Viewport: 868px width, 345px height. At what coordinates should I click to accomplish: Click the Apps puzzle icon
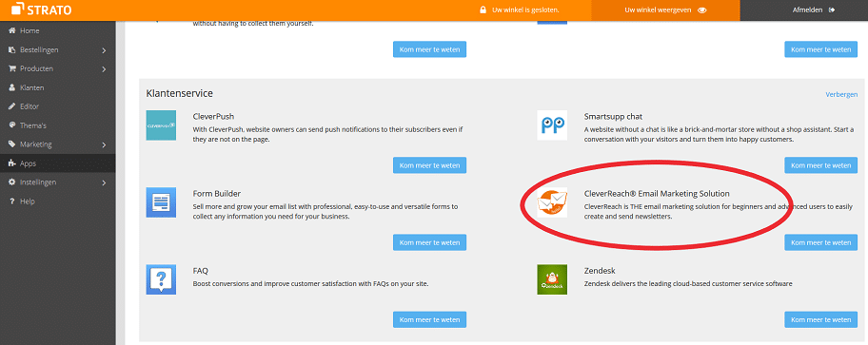[x=11, y=163]
